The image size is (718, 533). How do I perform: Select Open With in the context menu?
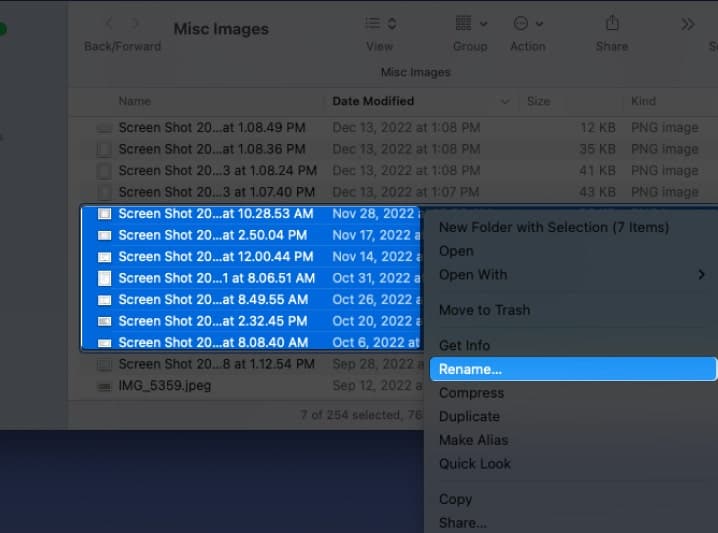473,275
